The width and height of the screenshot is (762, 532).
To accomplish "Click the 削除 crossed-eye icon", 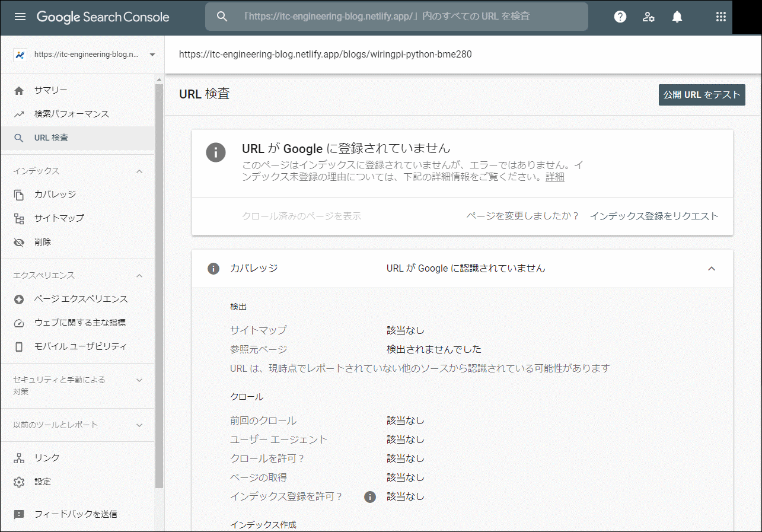I will (19, 242).
